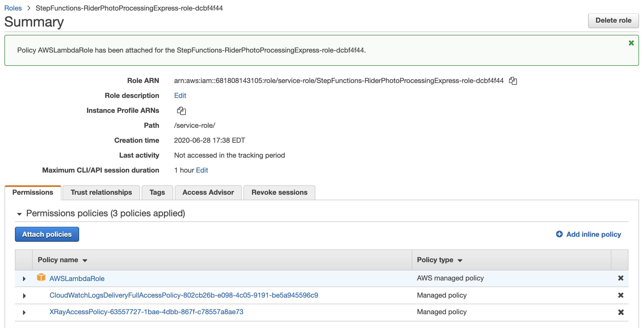Click the creation time 2020-06-28 17:38 EDT
Viewport: 644px width, 328px height.
click(x=210, y=140)
